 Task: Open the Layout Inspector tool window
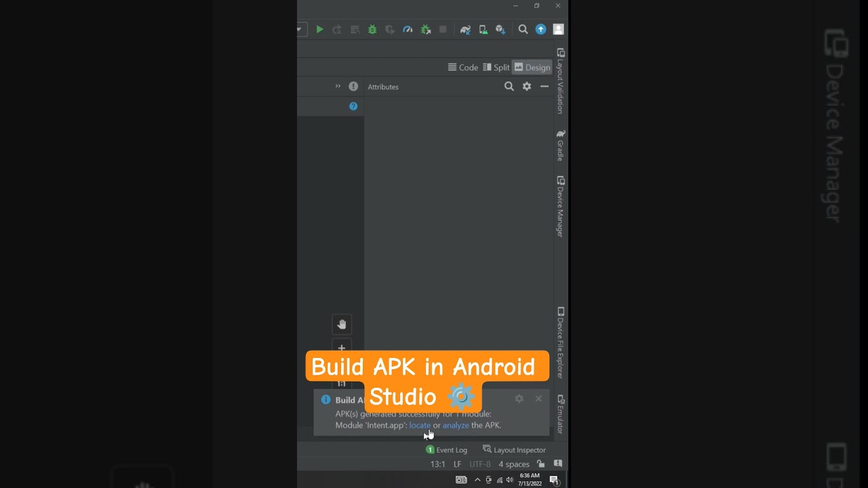(x=514, y=450)
